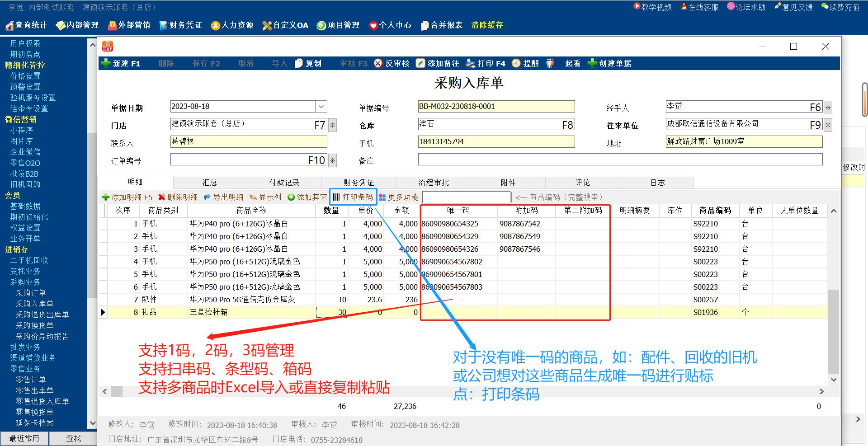Viewport: 868px width, 446px height.
Task: Click the 显示列 icon
Action: [253, 197]
